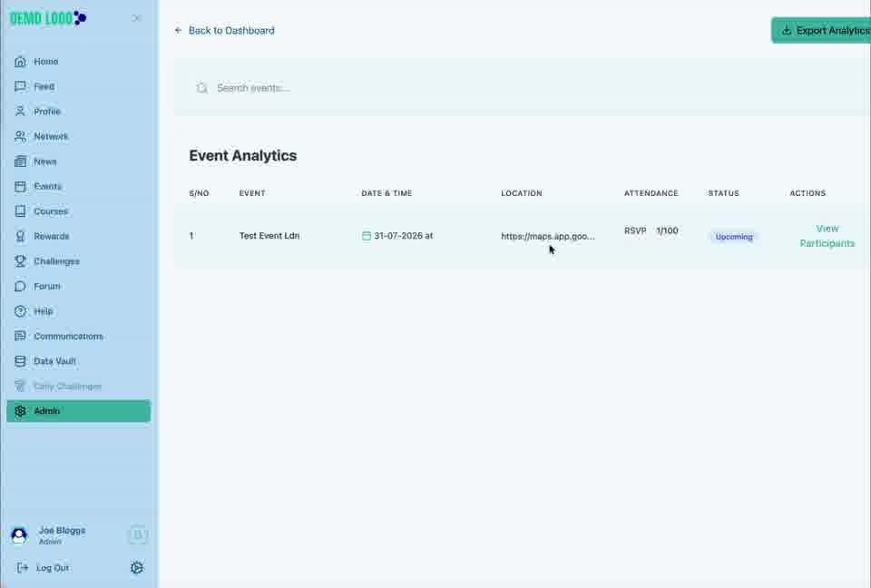
Task: Click the DATE & TIME column header
Action: [x=387, y=193]
